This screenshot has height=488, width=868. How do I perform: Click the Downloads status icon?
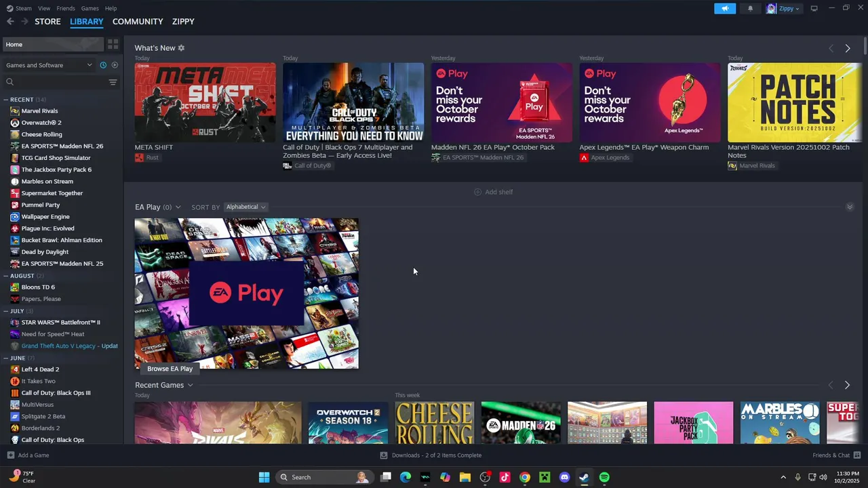pyautogui.click(x=384, y=455)
